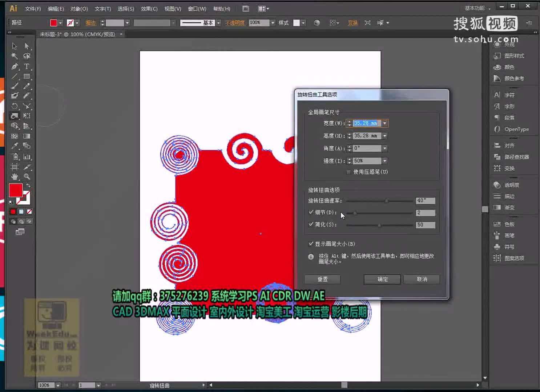Select the Type tool

(27, 66)
